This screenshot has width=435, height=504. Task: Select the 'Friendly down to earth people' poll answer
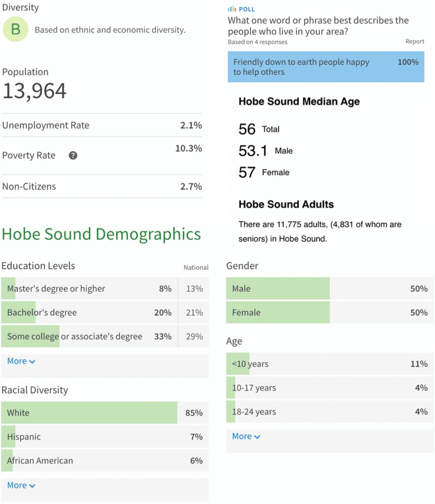click(326, 67)
